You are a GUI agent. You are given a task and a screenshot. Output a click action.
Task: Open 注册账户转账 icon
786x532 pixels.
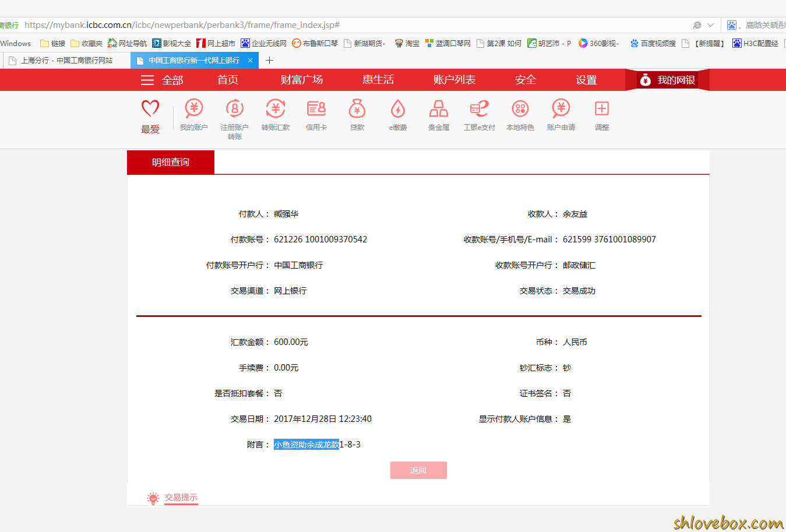[x=235, y=109]
